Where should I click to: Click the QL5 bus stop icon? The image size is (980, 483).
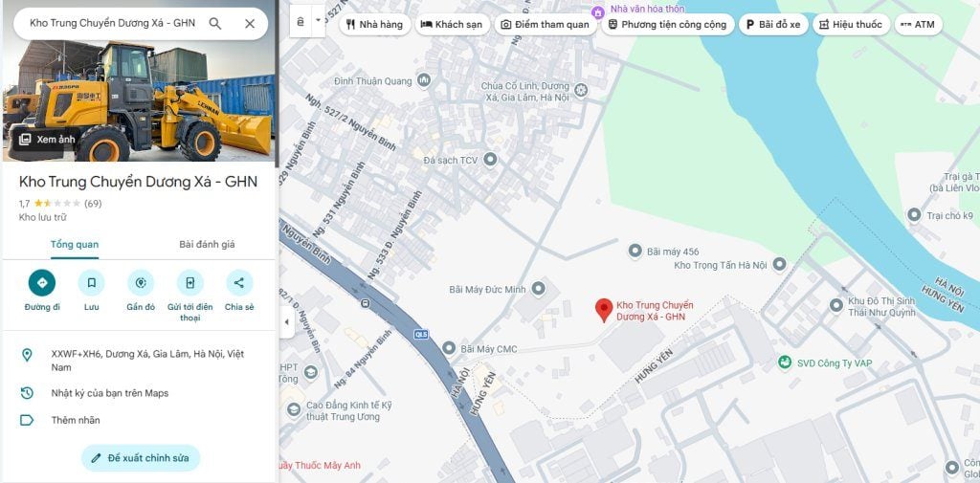[x=366, y=303]
